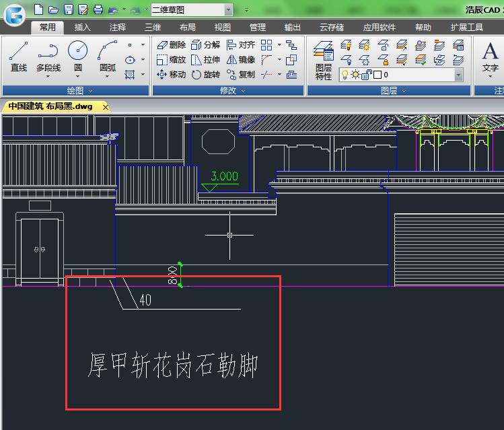Switch to the 视图 ribbon tab

(223, 28)
